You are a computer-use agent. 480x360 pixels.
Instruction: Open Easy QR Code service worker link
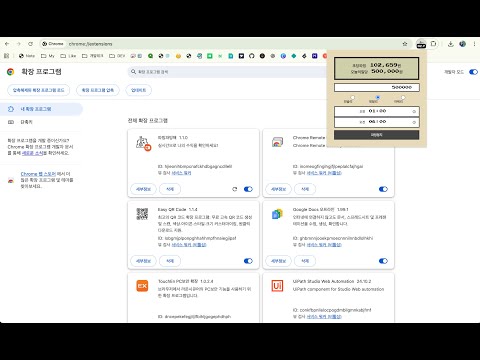(189, 245)
